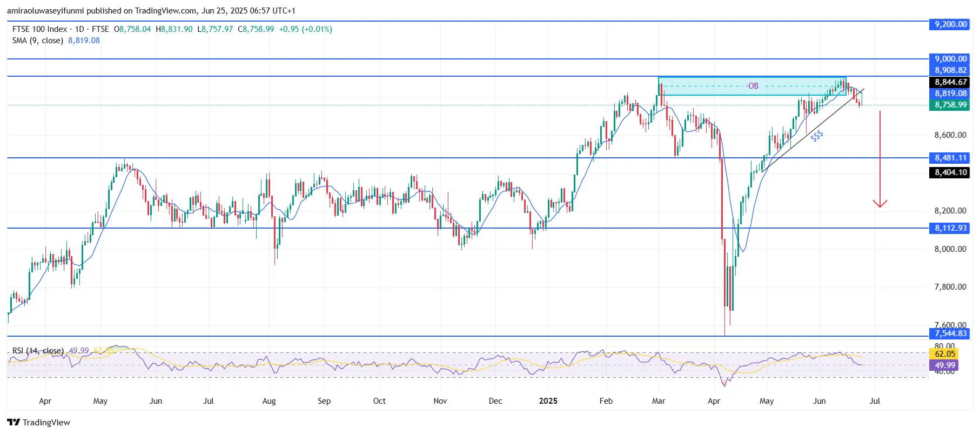Click the purple 49.99 RSI value tag
The width and height of the screenshot is (980, 434).
click(x=945, y=365)
